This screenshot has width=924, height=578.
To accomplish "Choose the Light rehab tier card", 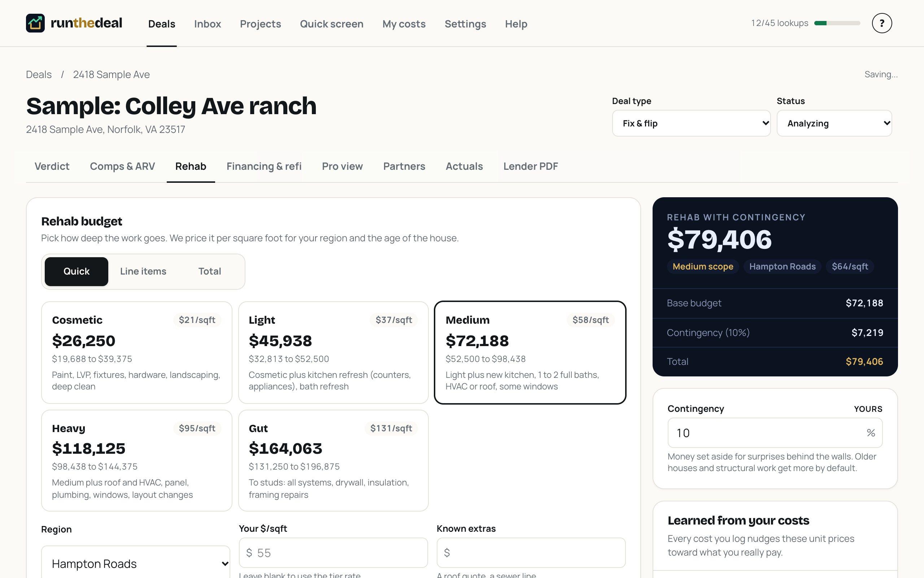I will (x=334, y=353).
